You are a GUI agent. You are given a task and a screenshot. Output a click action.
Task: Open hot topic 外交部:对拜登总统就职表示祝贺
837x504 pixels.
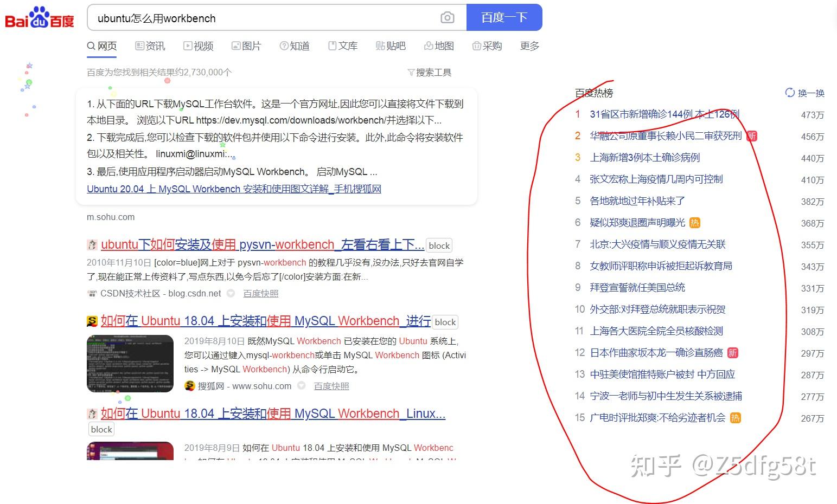657,309
